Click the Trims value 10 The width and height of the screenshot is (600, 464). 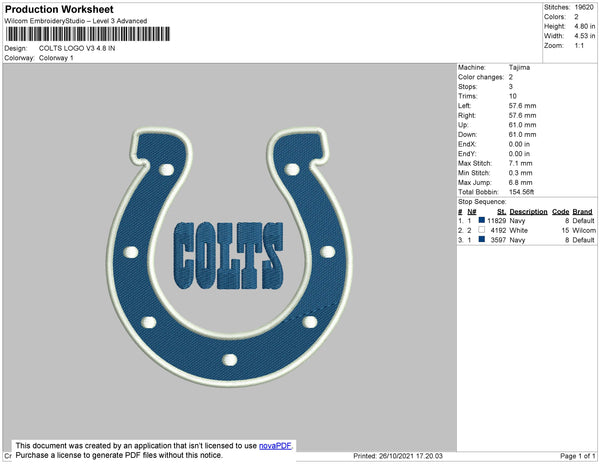(x=513, y=96)
